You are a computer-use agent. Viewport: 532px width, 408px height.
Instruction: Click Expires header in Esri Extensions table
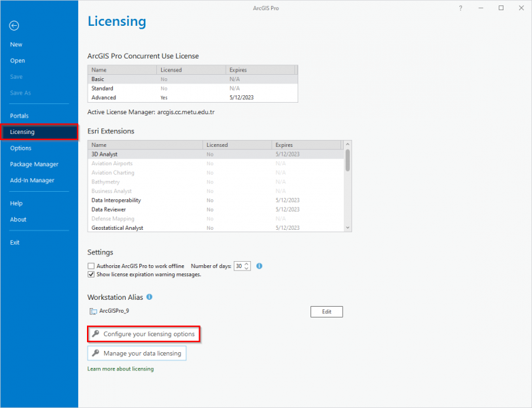[306, 145]
